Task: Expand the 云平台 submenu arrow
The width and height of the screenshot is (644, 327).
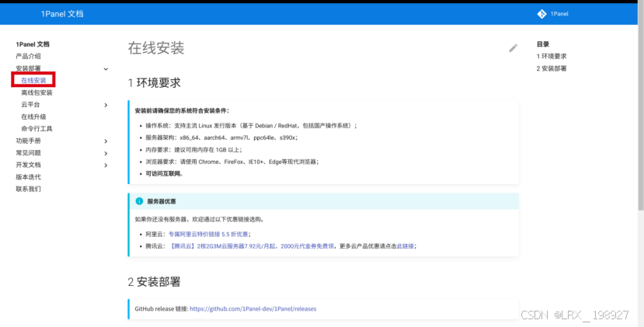Action: (106, 105)
